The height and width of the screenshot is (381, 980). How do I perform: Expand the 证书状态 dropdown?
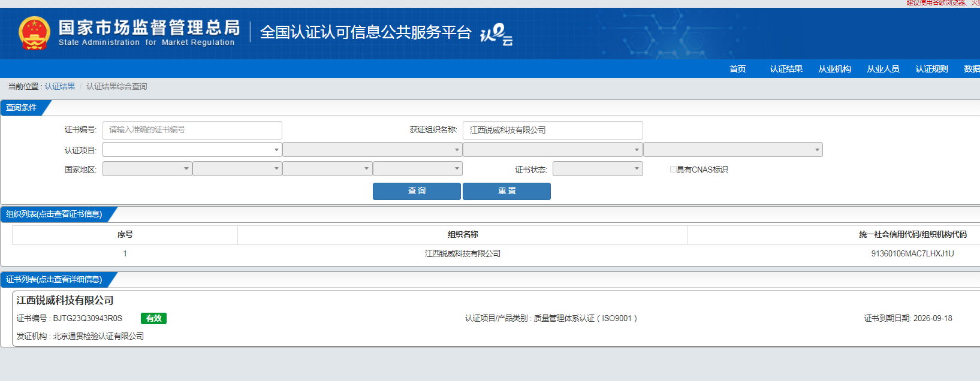[x=598, y=169]
